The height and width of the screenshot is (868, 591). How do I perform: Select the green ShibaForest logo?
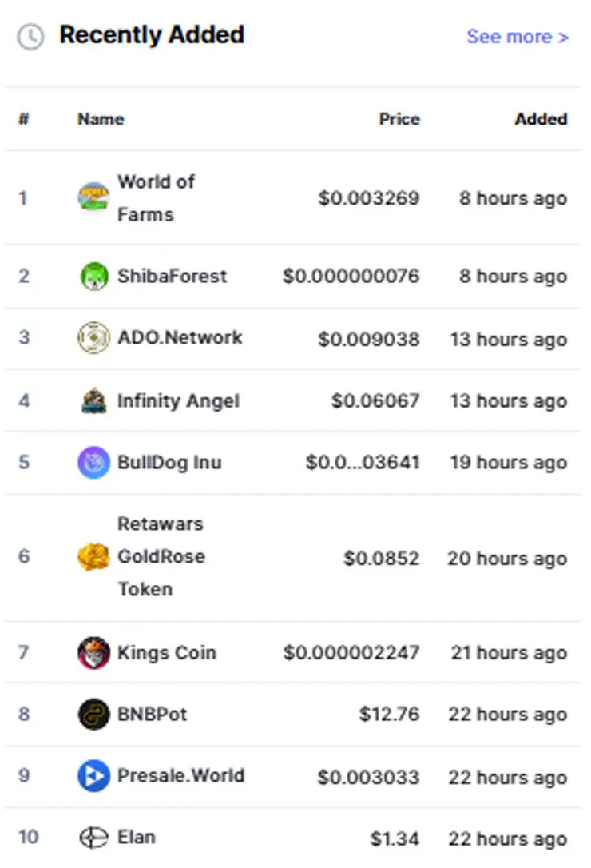click(x=94, y=276)
